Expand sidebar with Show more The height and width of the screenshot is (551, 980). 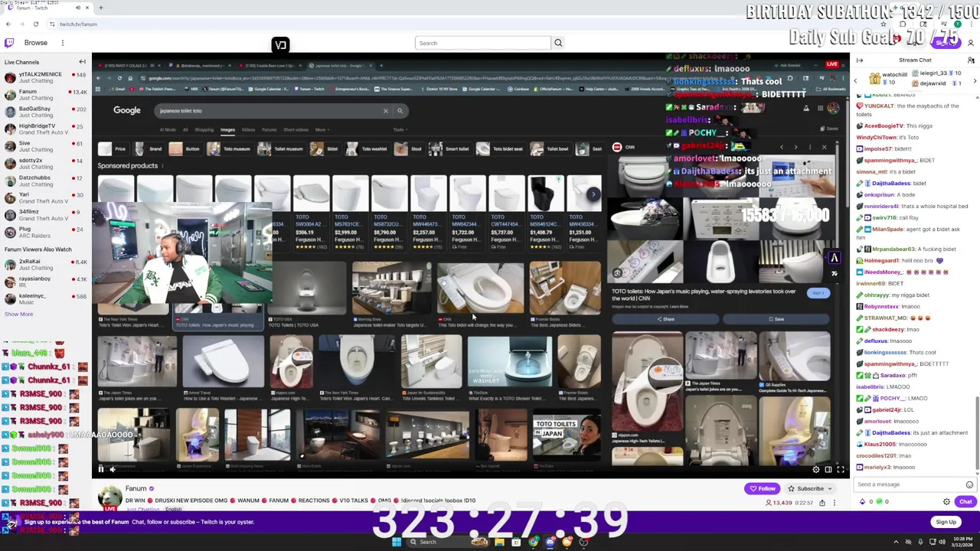[x=18, y=314]
